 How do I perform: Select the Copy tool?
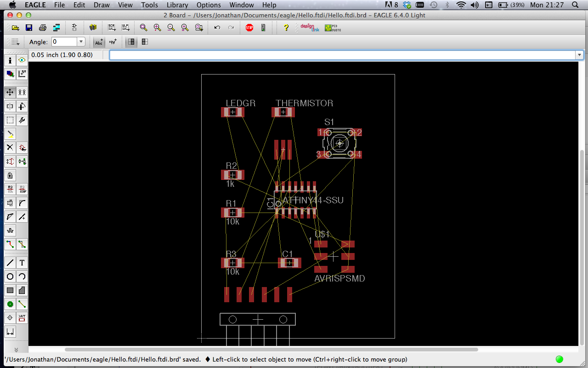point(22,92)
